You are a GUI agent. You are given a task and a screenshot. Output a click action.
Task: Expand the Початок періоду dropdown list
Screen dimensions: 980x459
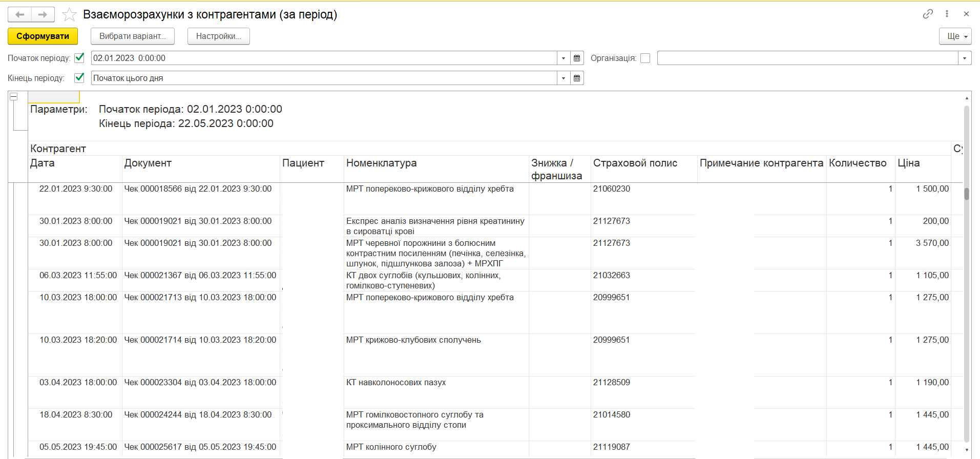[x=564, y=58]
